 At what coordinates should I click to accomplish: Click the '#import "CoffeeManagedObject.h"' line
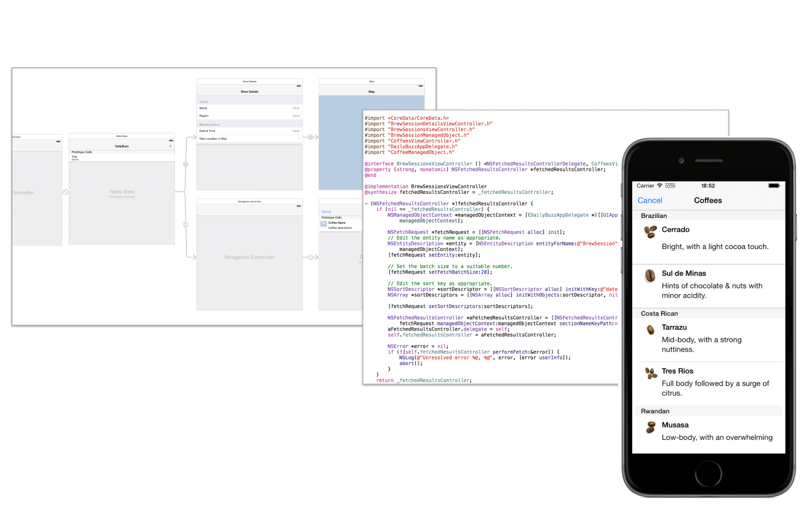[410, 152]
